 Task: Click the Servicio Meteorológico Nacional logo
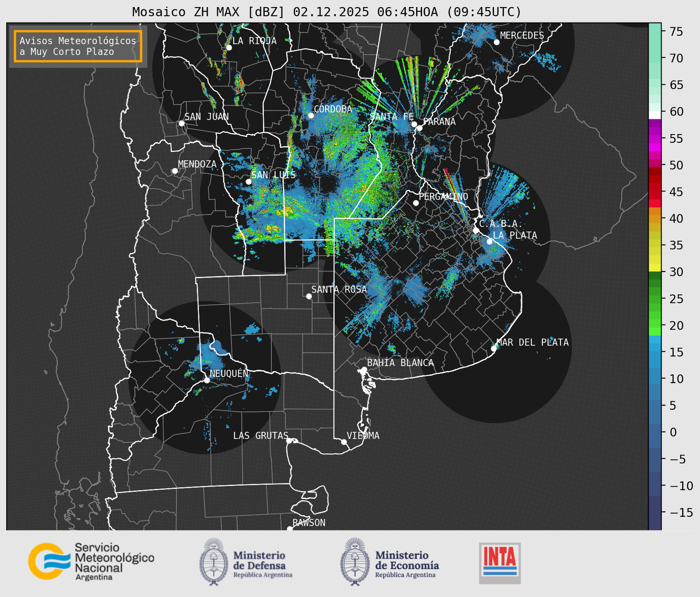click(91, 561)
